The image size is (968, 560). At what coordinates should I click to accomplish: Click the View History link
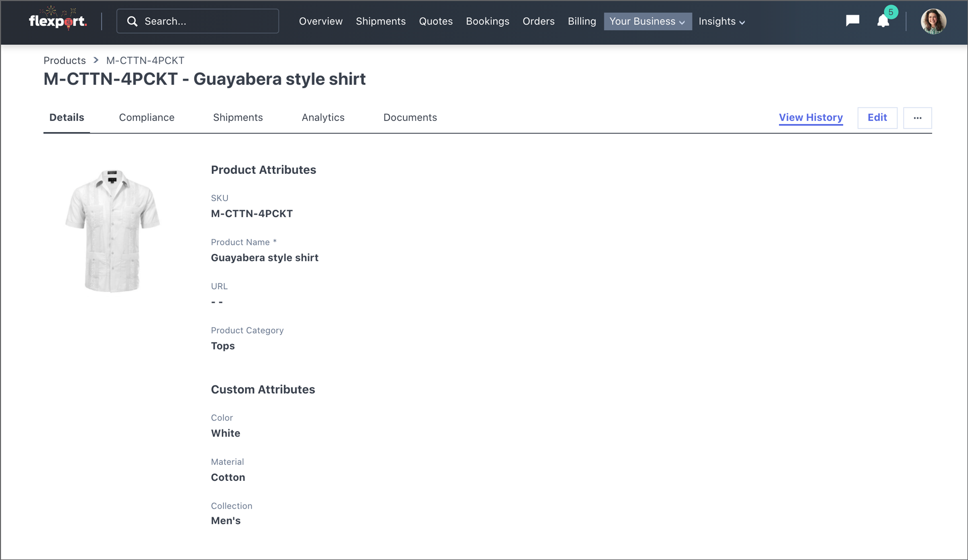(810, 117)
